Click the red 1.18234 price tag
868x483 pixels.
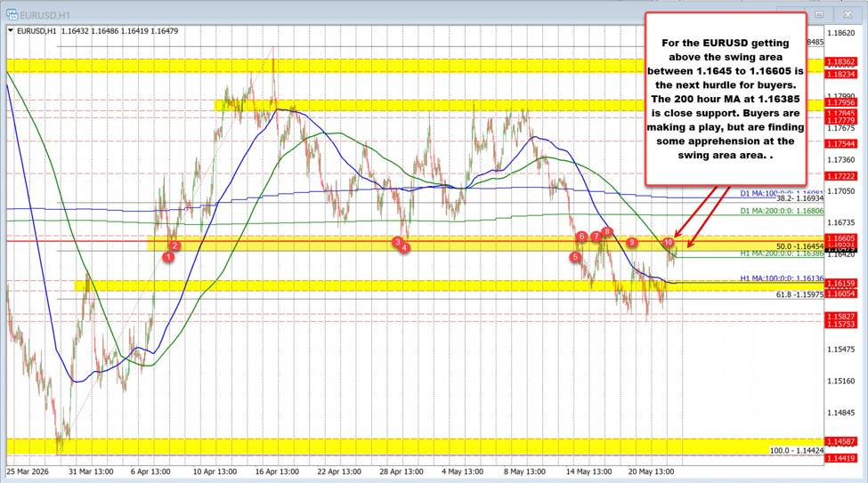pyautogui.click(x=841, y=74)
